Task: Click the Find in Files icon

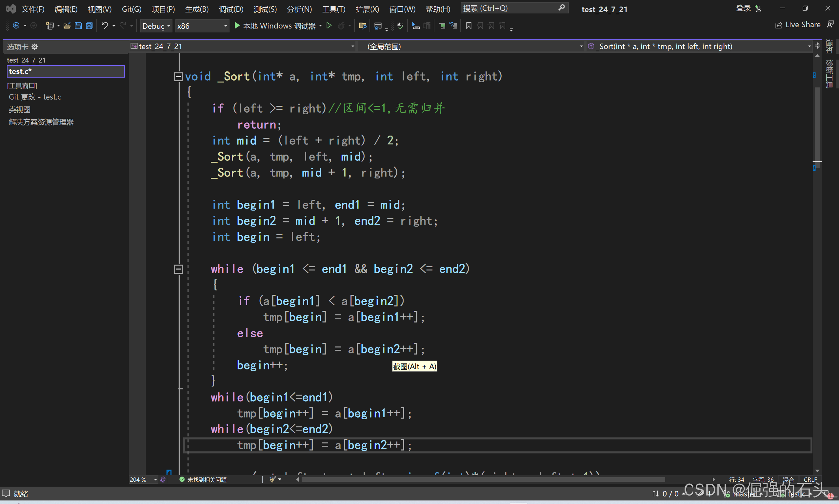Action: (x=362, y=26)
